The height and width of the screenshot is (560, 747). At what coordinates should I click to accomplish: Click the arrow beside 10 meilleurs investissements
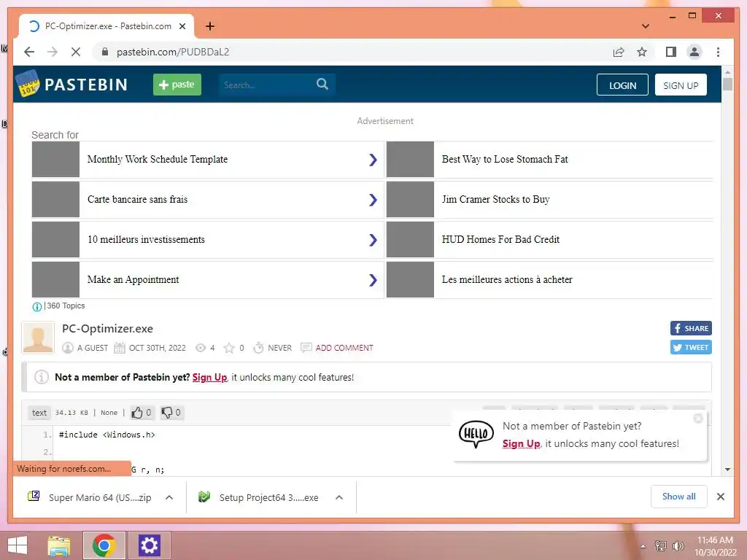pyautogui.click(x=373, y=239)
